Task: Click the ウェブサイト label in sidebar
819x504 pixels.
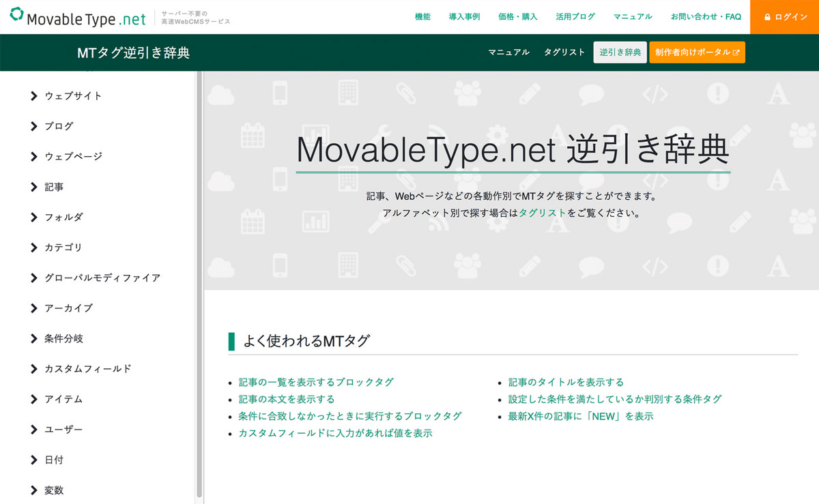Action: [73, 96]
